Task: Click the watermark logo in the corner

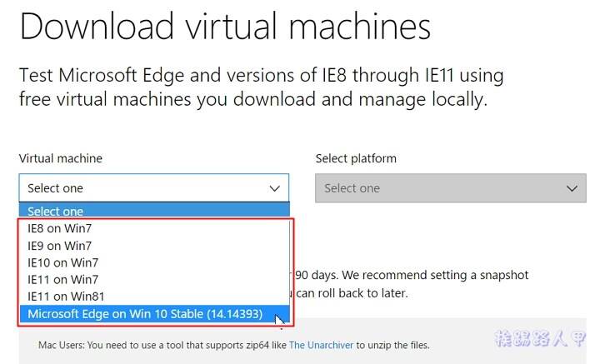Action: 539,339
